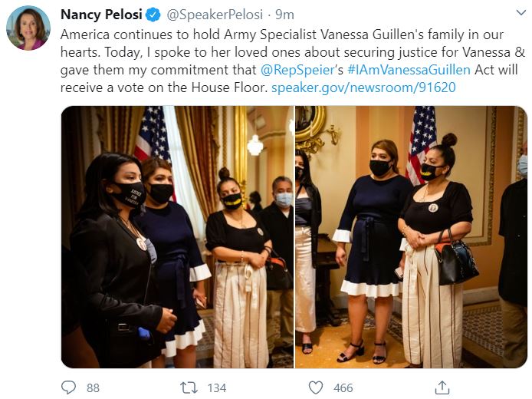
Task: Click the reply speech bubble icon
Action: [69, 387]
